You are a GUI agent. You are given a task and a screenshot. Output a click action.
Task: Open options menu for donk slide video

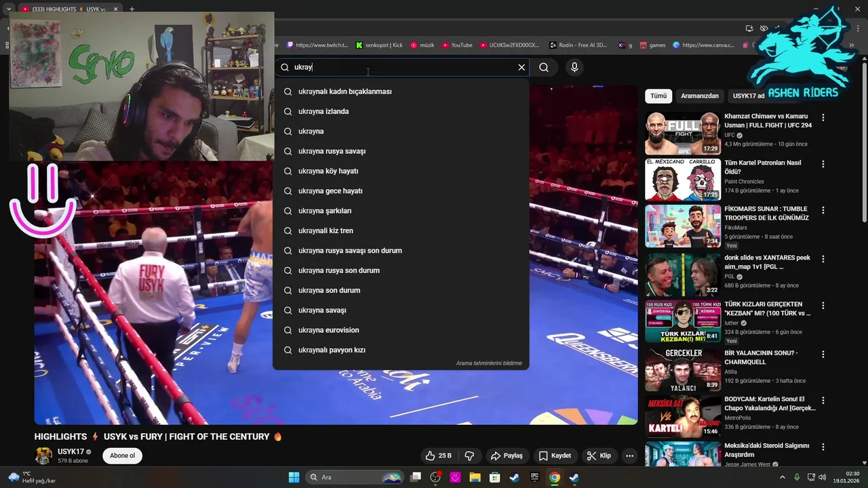click(823, 259)
